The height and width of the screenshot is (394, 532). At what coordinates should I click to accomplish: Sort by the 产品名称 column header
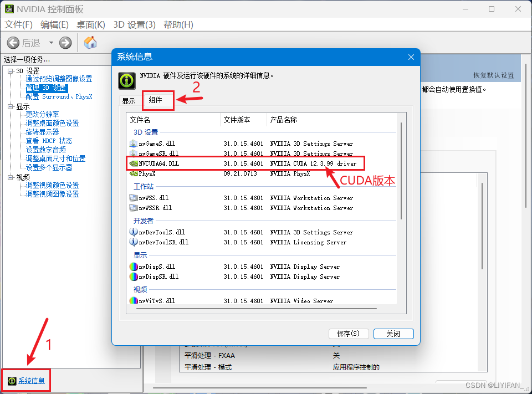pos(332,120)
